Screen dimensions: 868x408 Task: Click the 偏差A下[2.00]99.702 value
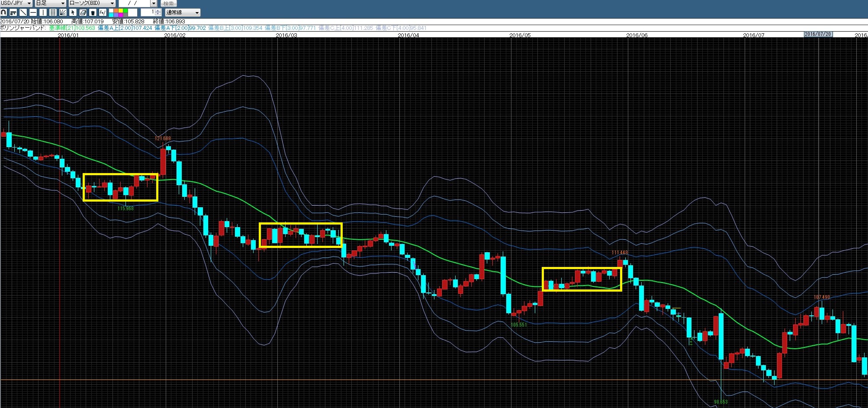coord(180,28)
